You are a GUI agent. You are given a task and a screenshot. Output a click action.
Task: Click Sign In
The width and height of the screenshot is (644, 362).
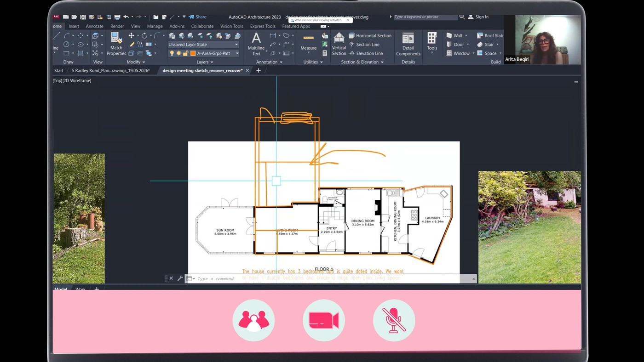click(478, 17)
